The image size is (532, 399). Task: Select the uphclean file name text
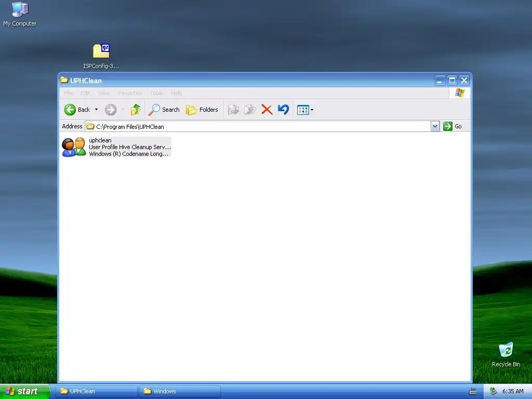point(100,140)
